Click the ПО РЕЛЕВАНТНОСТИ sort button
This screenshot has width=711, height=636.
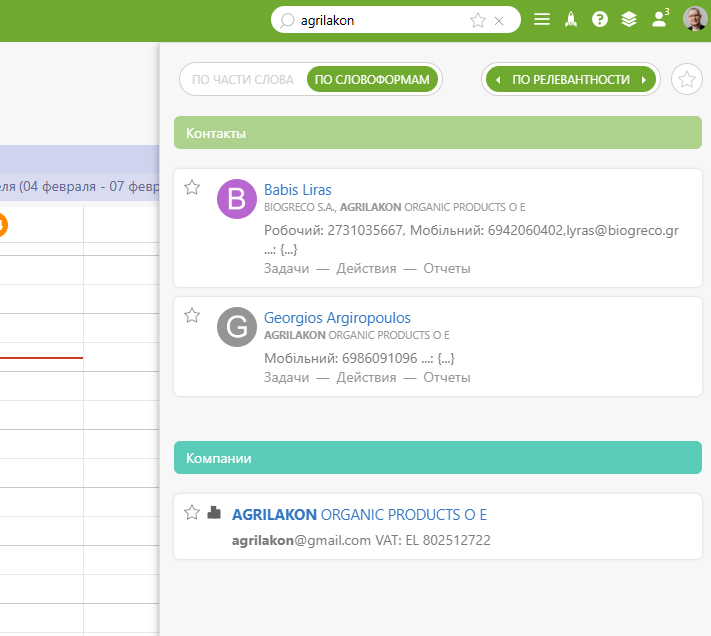click(x=571, y=80)
